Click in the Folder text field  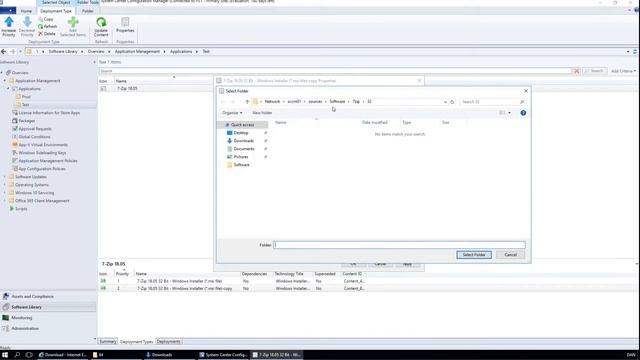399,245
